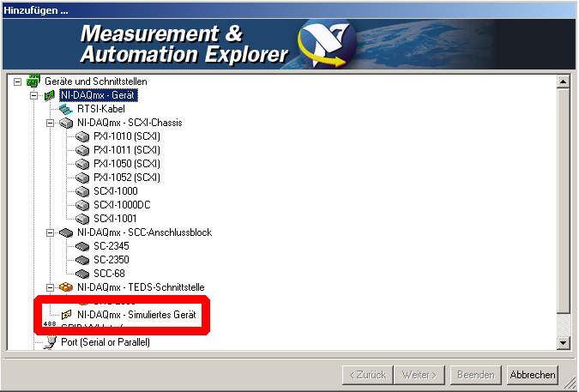579x392 pixels.
Task: Click the yellow Simuliertes Gerät card icon
Action: (x=66, y=315)
